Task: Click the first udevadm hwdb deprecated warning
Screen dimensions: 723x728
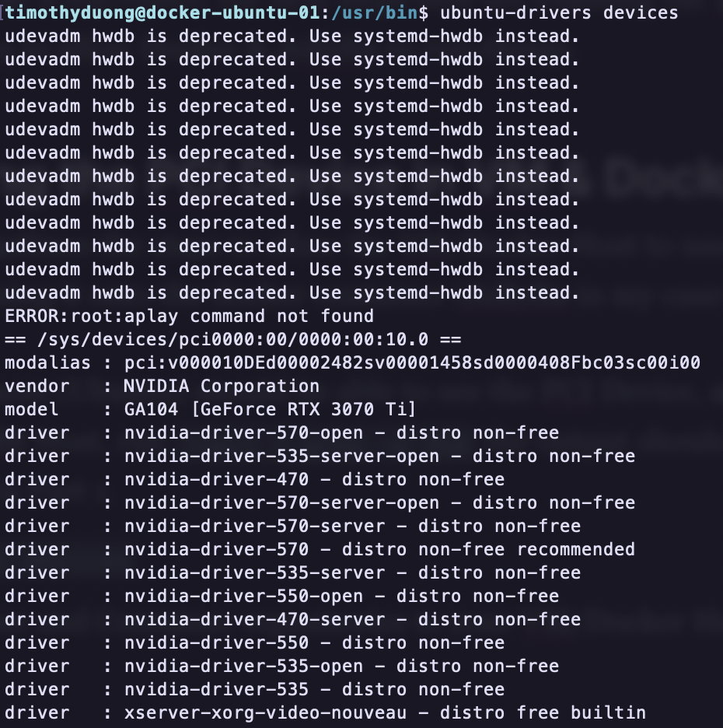Action: pyautogui.click(x=292, y=37)
